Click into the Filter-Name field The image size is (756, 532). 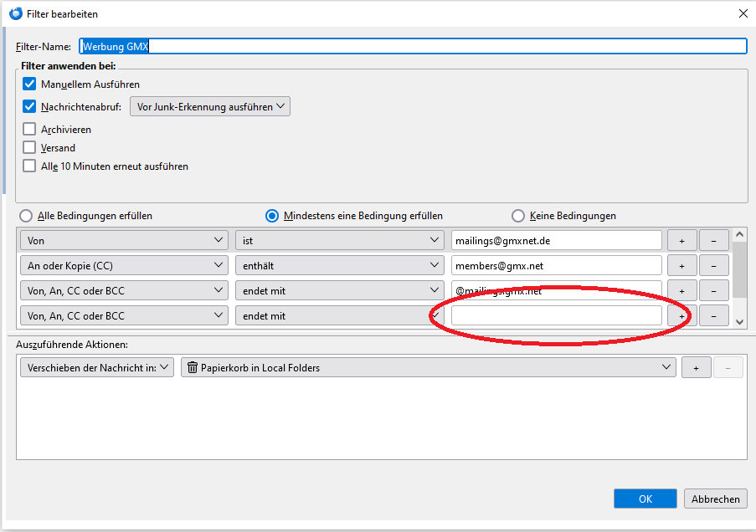click(414, 46)
